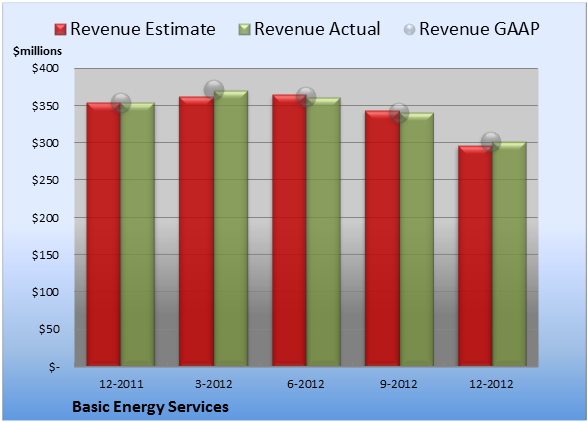This screenshot has width=588, height=422.
Task: Click the '$50' axis value
Action: pos(49,329)
